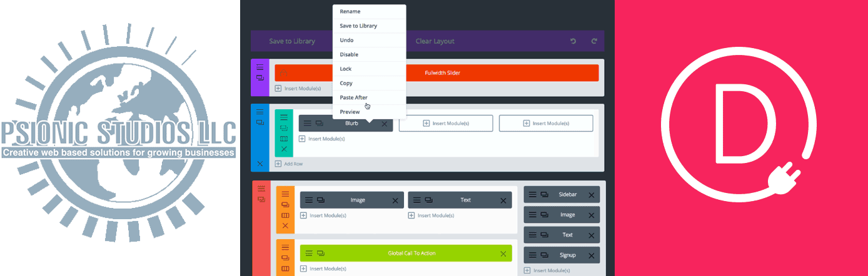Viewport: 868px width, 276px height.
Task: Click lock icon on Fullwidth Slider module
Action: 283,73
